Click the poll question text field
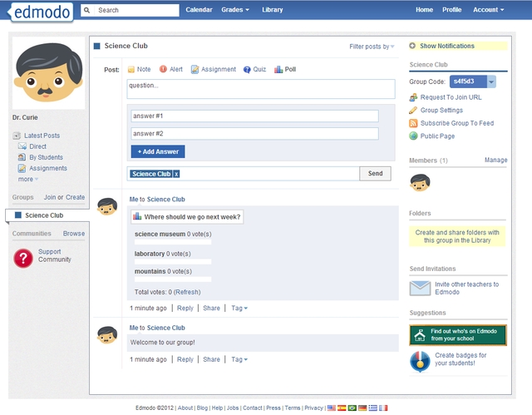This screenshot has width=532, height=415. [261, 89]
